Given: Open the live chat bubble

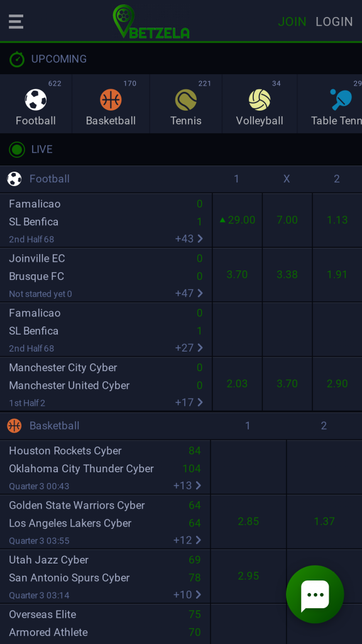Looking at the screenshot, I should (x=315, y=594).
